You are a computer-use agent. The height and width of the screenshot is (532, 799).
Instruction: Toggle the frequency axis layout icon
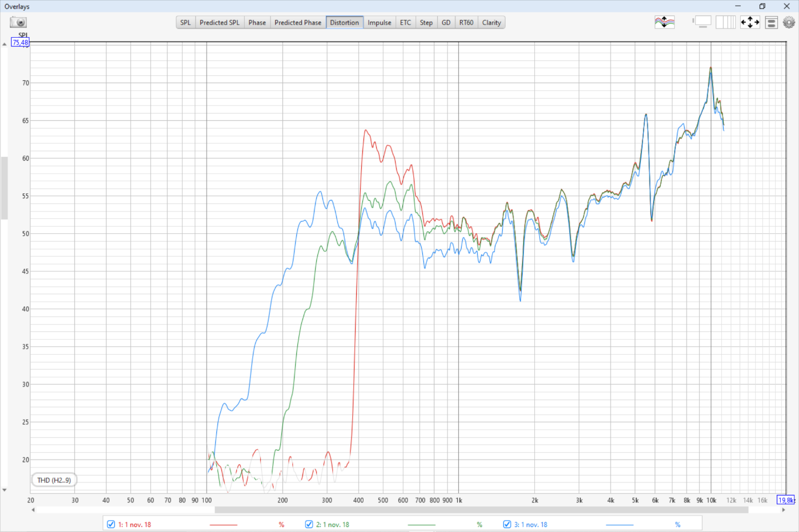click(725, 22)
